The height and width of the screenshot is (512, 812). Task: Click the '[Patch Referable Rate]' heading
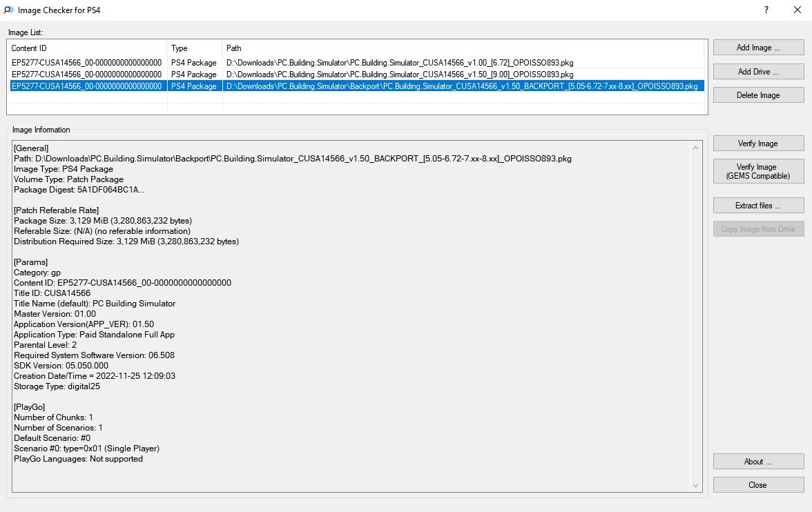click(57, 210)
